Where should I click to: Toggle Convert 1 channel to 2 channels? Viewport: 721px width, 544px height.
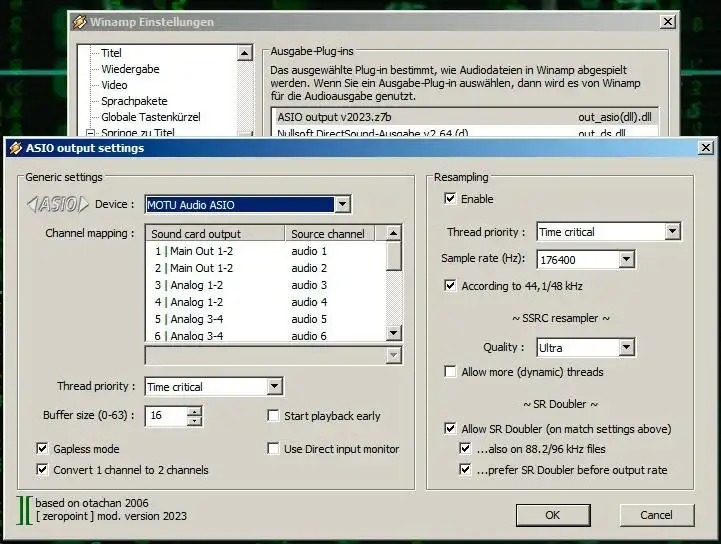click(42, 470)
